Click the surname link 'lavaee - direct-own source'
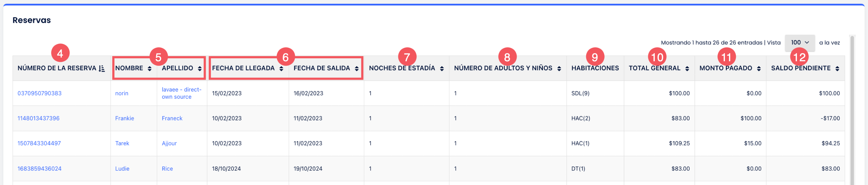Viewport: 868px width, 185px height. 181,93
